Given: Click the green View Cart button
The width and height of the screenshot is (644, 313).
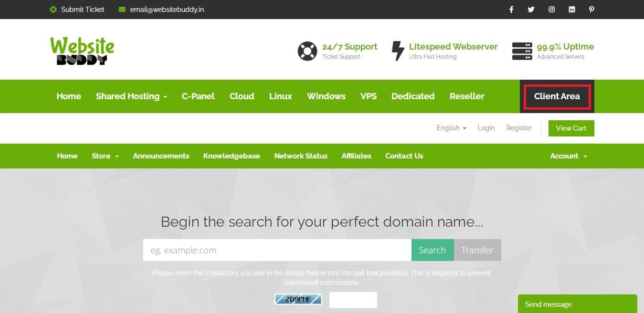Looking at the screenshot, I should [x=571, y=128].
